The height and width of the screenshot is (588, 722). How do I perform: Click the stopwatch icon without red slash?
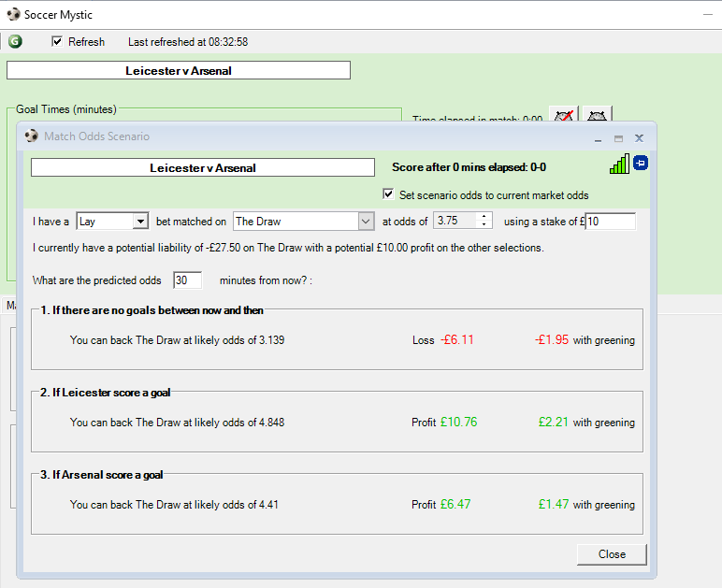[597, 117]
